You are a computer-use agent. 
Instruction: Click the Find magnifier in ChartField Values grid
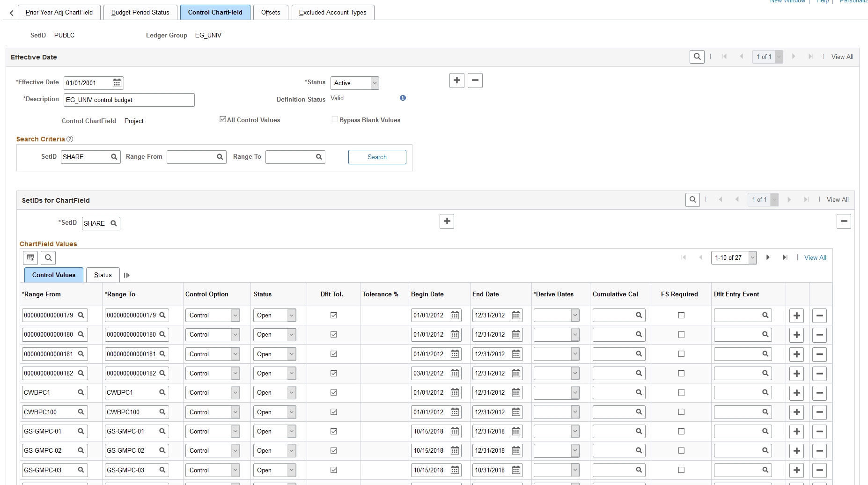pos(48,257)
